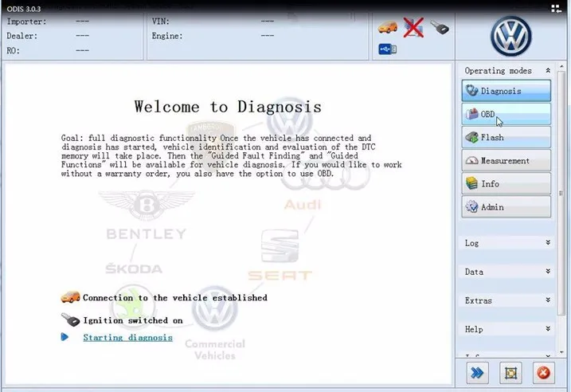Click the car icon beside Connection established
This screenshot has height=392, width=571.
click(70, 297)
